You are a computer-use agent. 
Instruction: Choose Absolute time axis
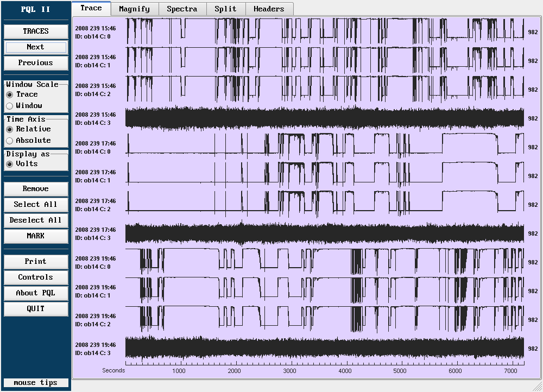tap(10, 141)
